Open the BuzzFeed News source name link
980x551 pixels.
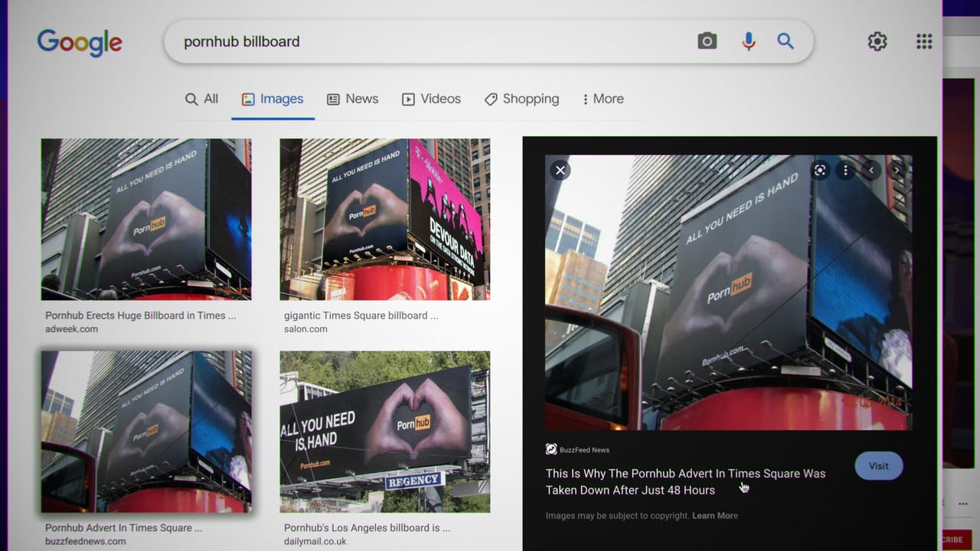(x=585, y=450)
